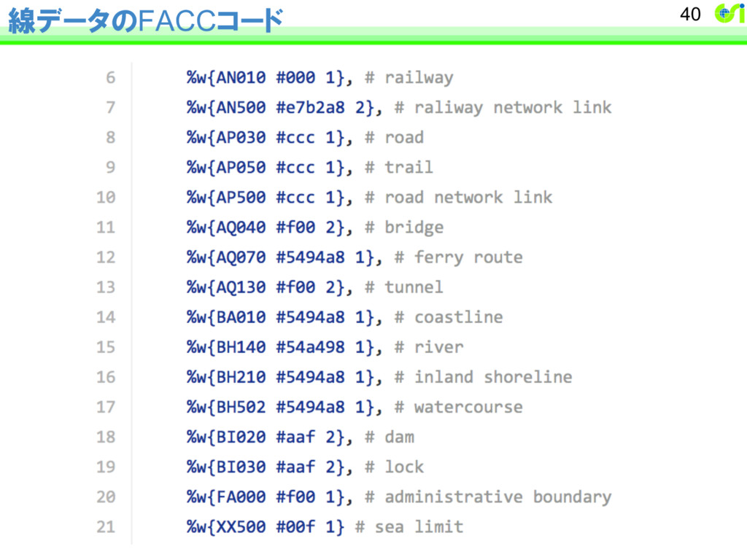Click the slide title 線データのFACCコード
747x560 pixels.
pos(146,21)
